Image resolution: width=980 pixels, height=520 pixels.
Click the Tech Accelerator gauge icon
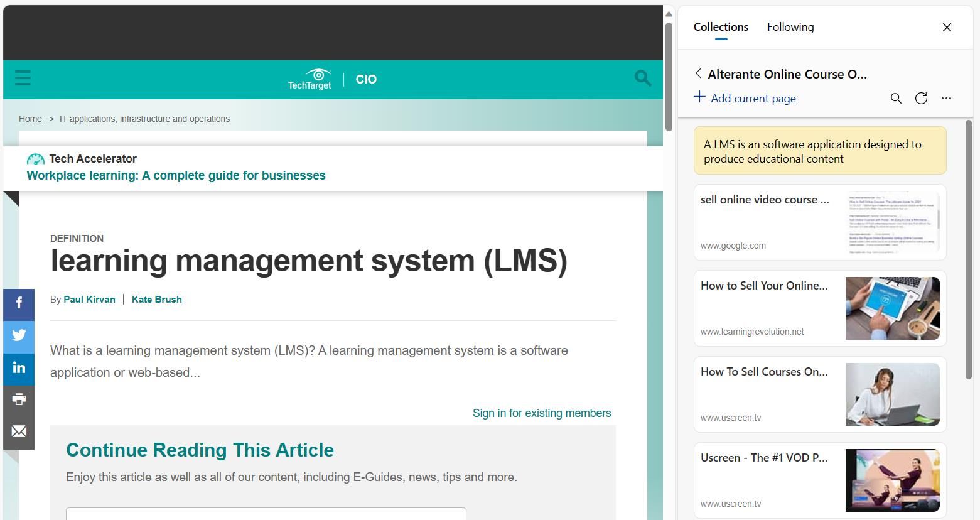coord(35,159)
